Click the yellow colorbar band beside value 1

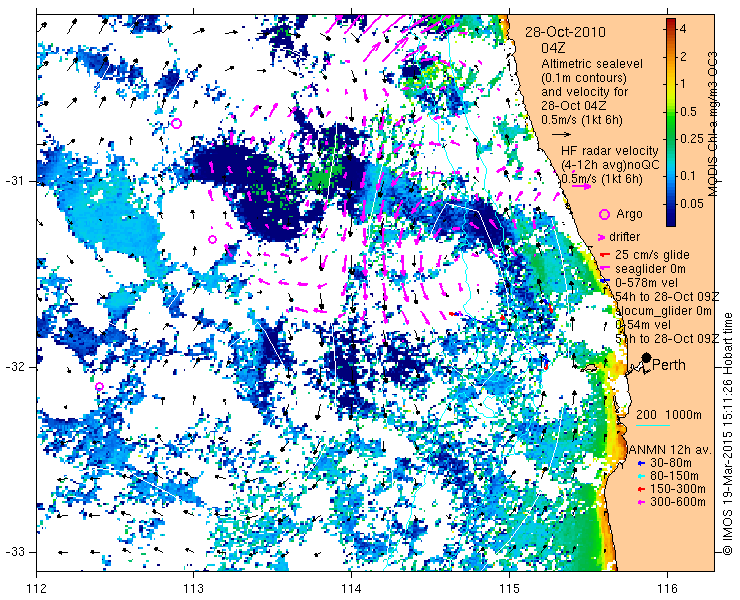(x=671, y=84)
